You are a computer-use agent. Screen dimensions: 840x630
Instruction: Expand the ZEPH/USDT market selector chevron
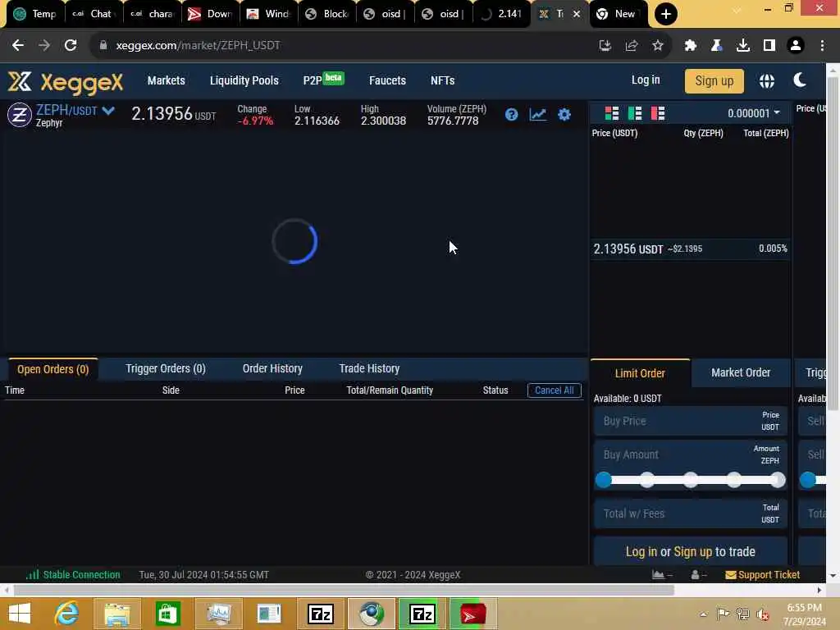pos(108,111)
